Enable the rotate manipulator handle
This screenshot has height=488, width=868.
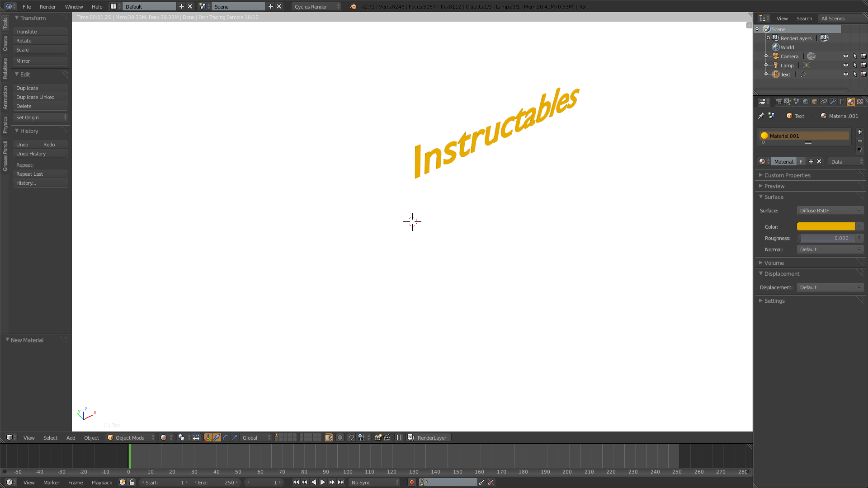click(x=226, y=437)
